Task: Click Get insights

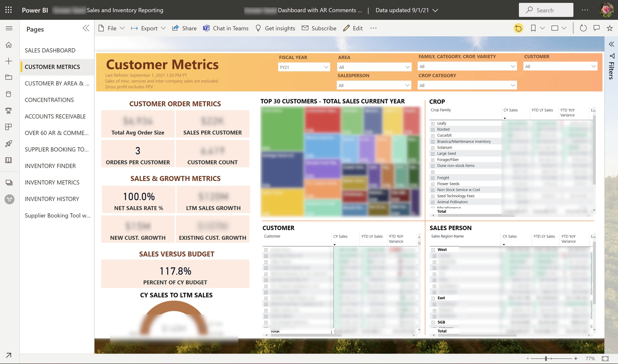Action: [x=275, y=28]
